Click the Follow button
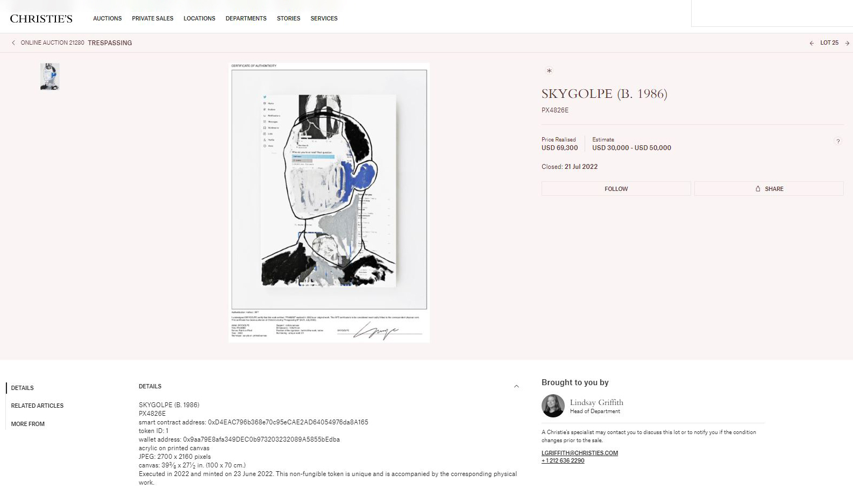 (x=616, y=189)
